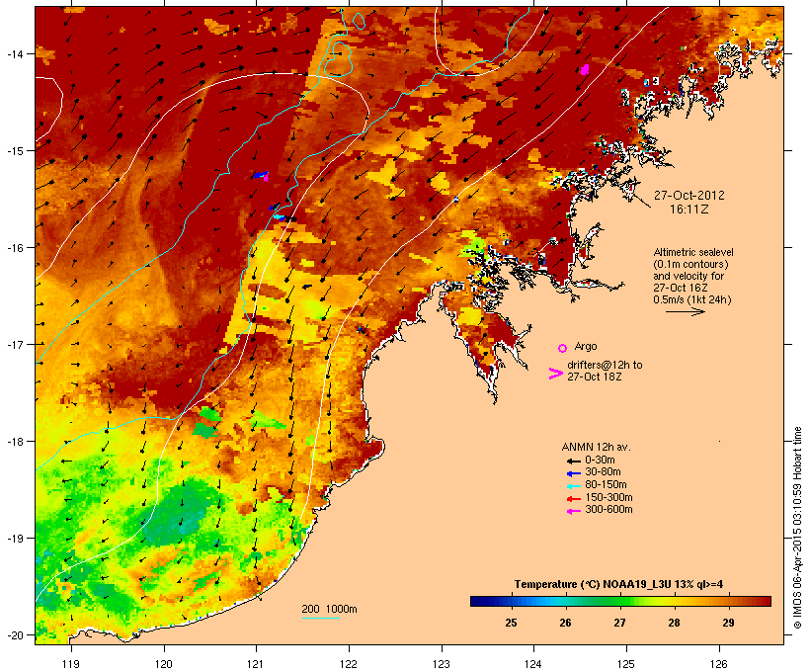810x672 pixels.
Task: Click the '150-300m' depth label
Action: coord(608,497)
